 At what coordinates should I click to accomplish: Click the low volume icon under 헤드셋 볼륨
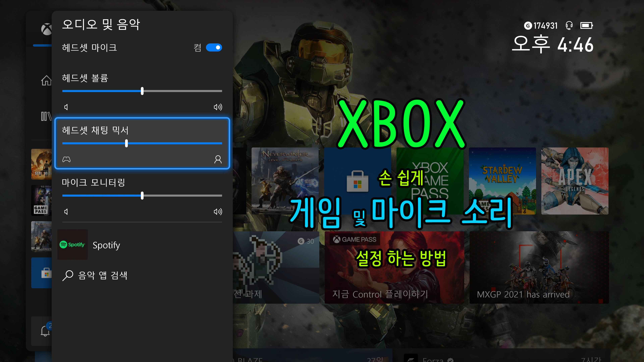[x=66, y=107]
